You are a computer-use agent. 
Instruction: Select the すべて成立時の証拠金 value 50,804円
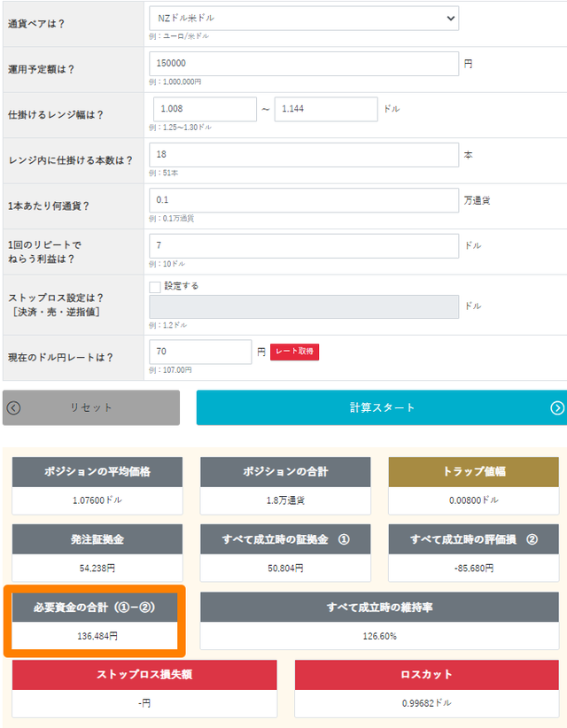[285, 569]
